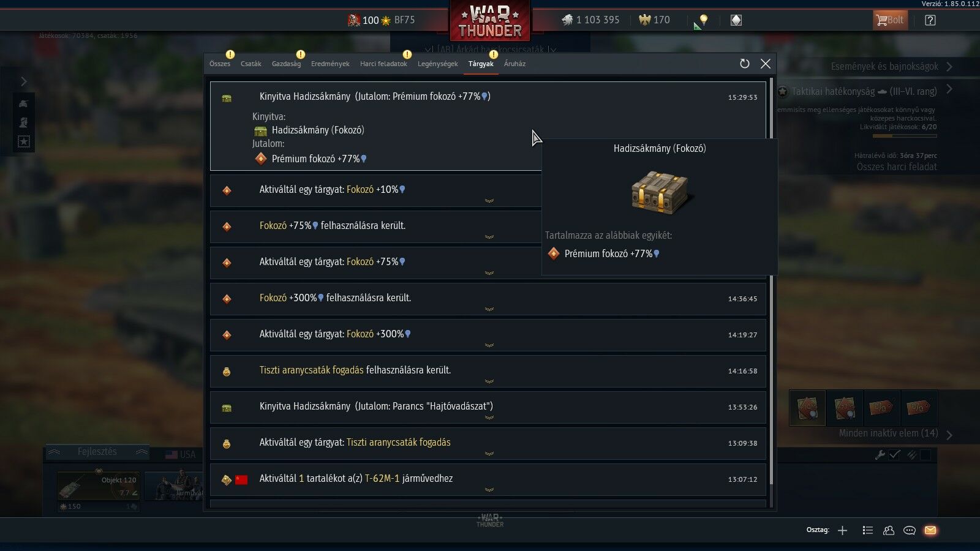Expand the Aktiváltál Fokozó +10% entry

488,190
